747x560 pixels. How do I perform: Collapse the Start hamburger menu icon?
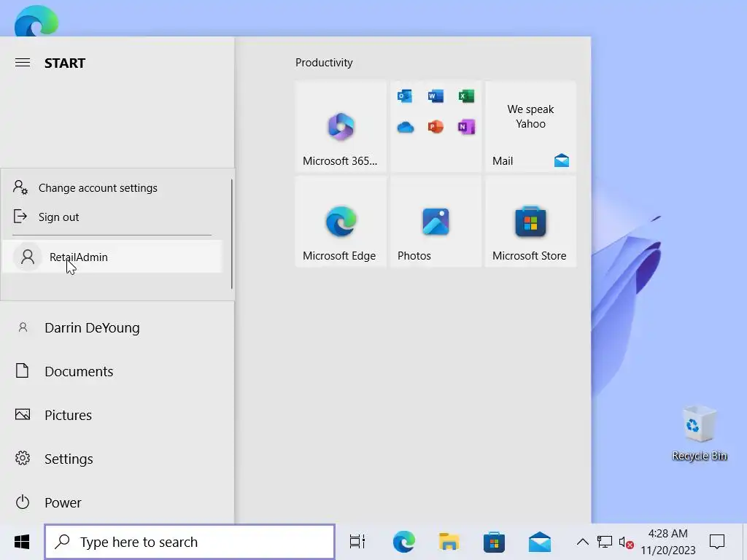point(23,63)
